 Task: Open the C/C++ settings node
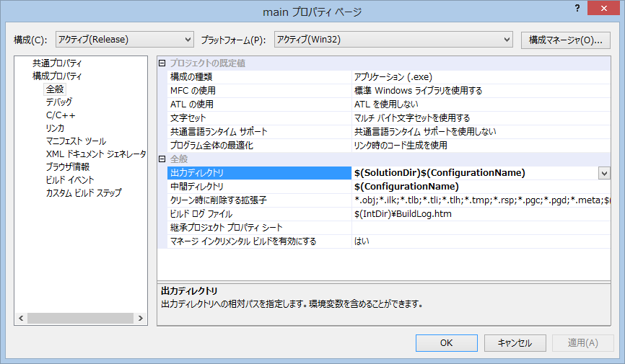pyautogui.click(x=61, y=115)
